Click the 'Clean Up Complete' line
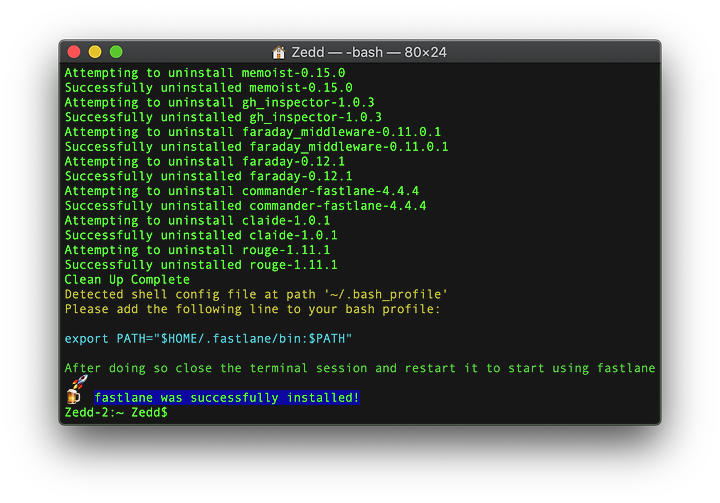 (x=127, y=279)
